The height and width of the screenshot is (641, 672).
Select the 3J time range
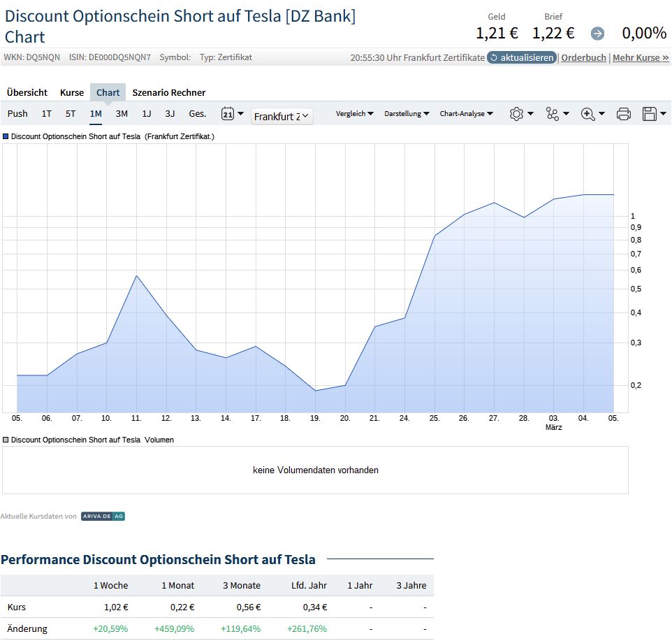[170, 114]
